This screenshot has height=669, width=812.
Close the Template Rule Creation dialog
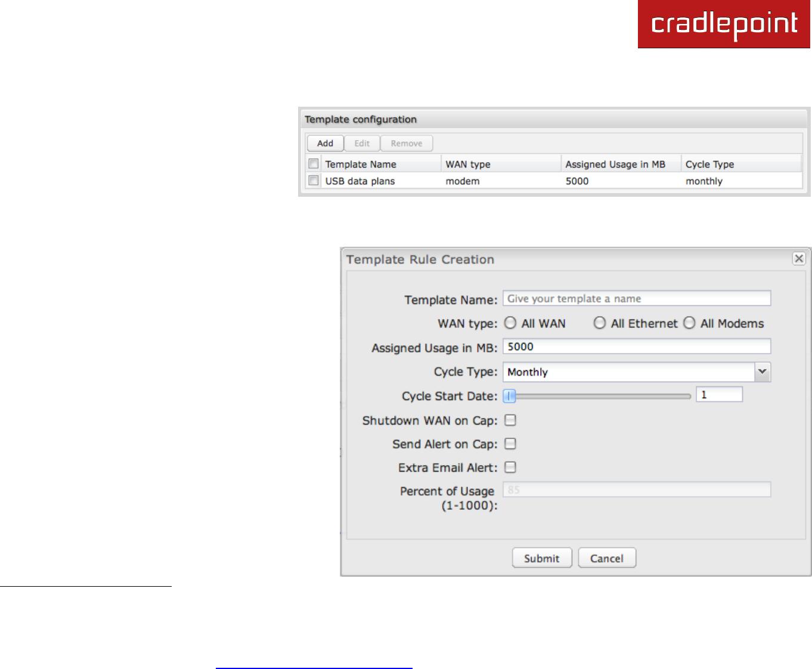click(799, 258)
